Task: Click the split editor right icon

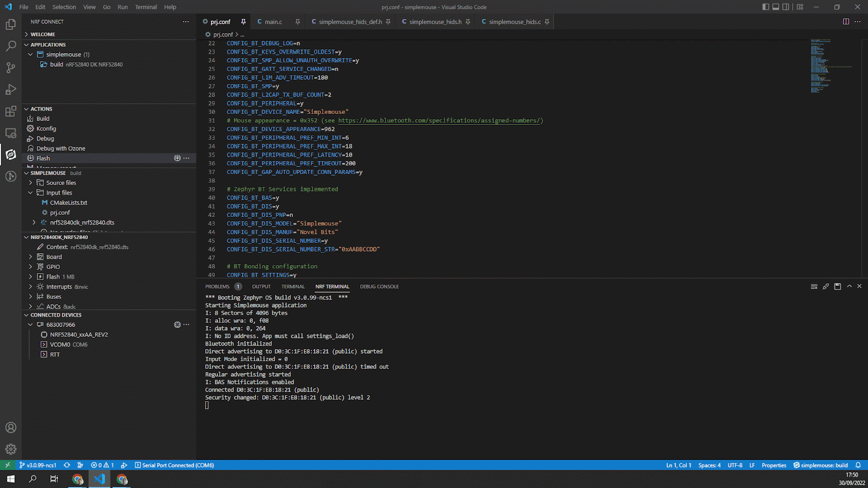Action: click(x=846, y=22)
